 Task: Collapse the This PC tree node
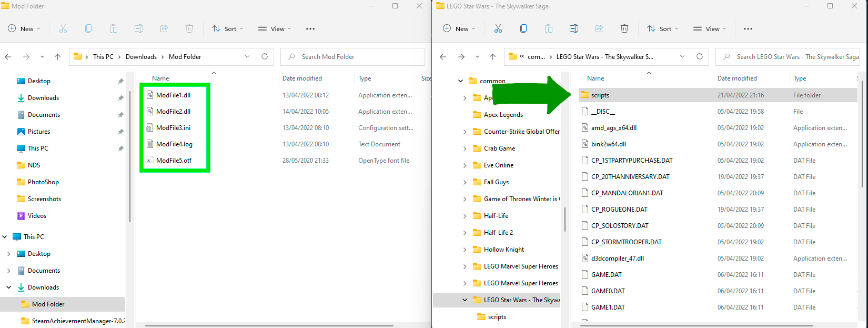click(x=5, y=237)
